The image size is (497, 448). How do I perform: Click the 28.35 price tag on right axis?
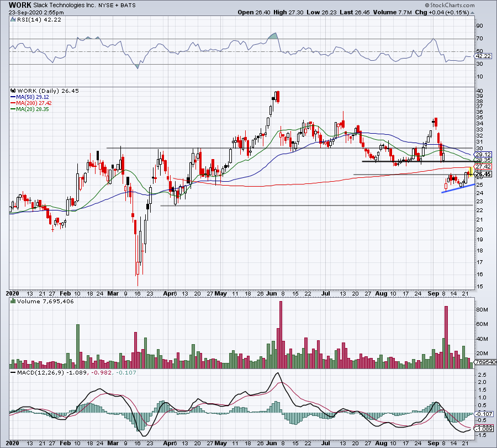tap(483, 160)
